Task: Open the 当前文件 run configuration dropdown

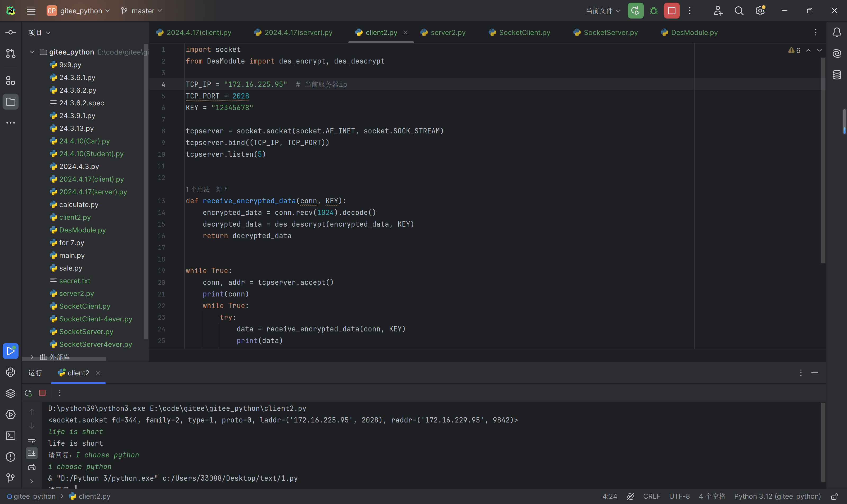Action: (603, 11)
